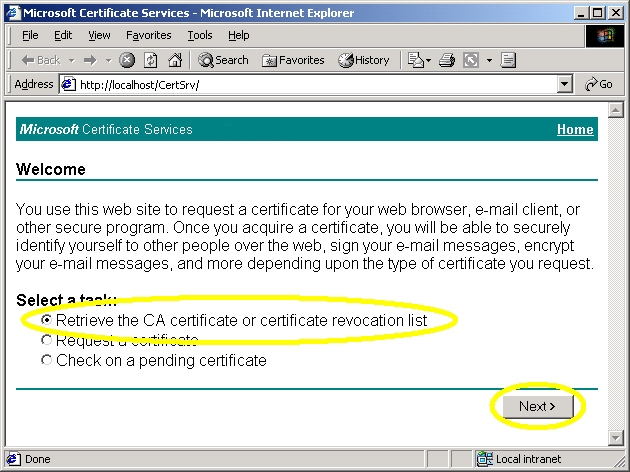Click the scrollbar up arrow
Viewport: 630px width, 472px height.
point(615,110)
